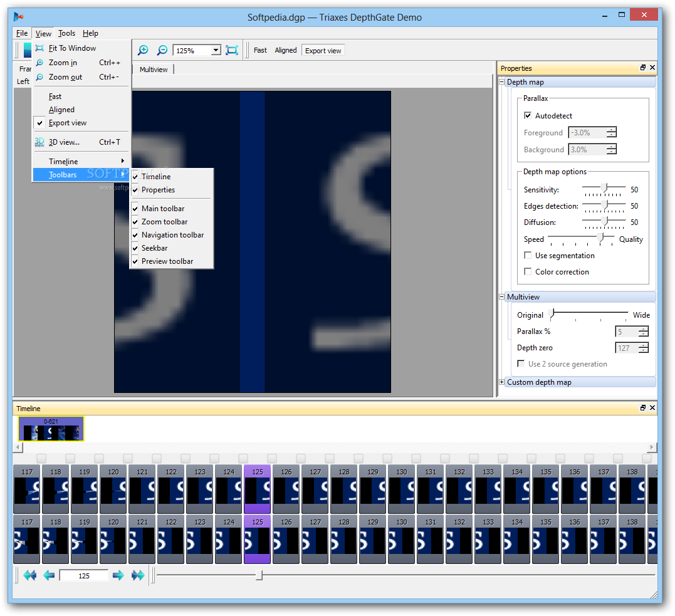The image size is (675, 616).
Task: Click the Diffusion slider
Action: tap(604, 221)
